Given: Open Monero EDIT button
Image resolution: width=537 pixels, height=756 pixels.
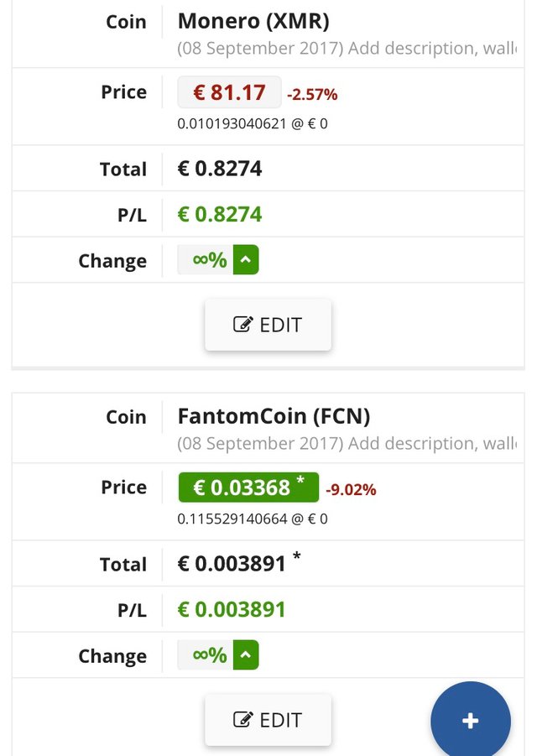Looking at the screenshot, I should (x=268, y=325).
